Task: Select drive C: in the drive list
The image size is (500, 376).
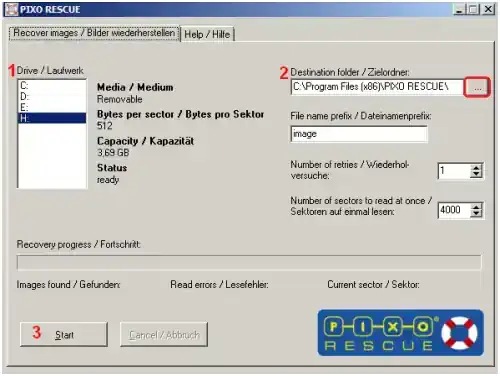Action: pos(52,86)
